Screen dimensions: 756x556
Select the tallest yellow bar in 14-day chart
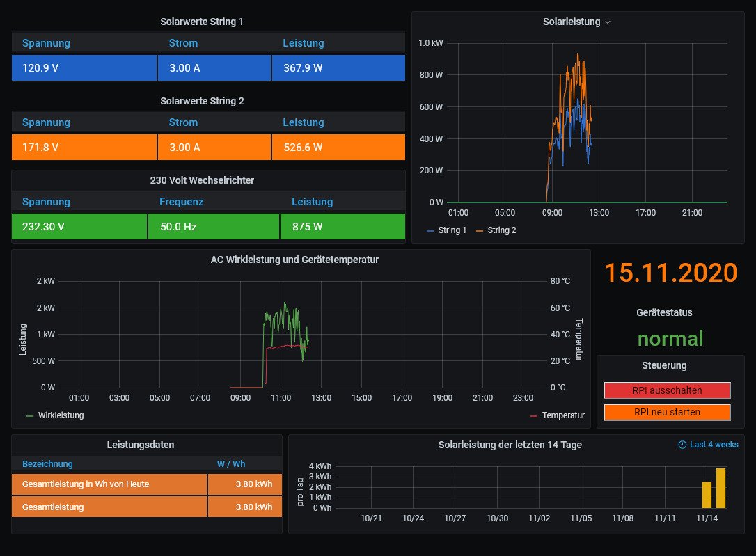pos(720,488)
